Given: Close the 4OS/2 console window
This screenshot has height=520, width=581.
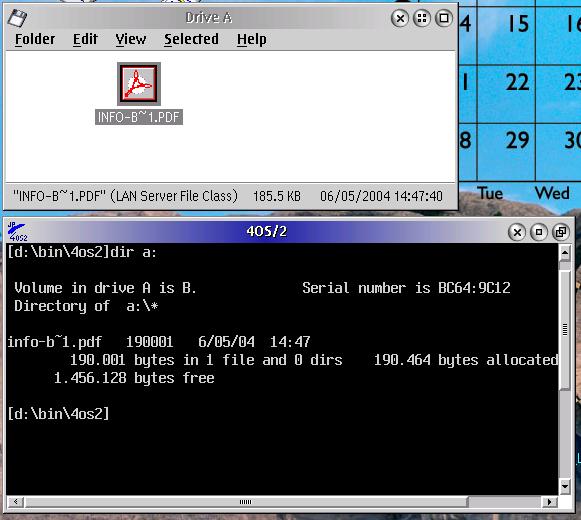Looking at the screenshot, I should click(517, 232).
